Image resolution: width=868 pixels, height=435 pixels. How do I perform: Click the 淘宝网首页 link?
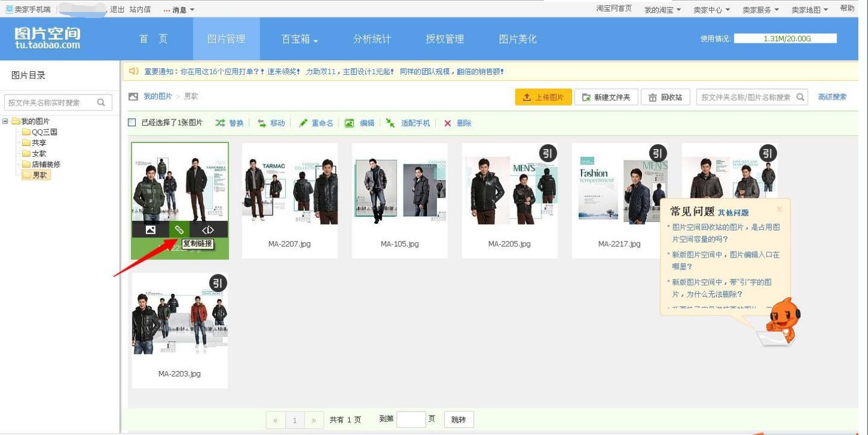tap(614, 8)
